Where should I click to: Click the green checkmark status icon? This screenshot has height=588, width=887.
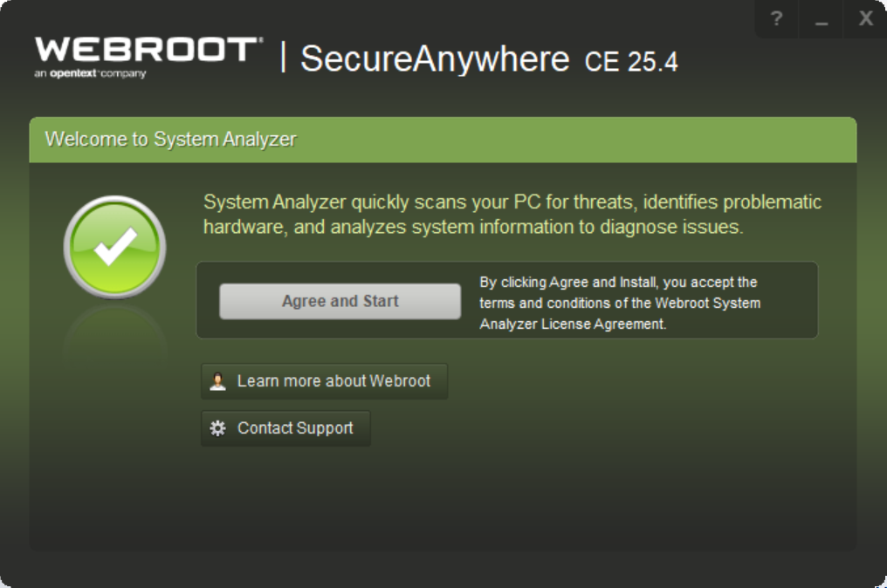click(113, 246)
